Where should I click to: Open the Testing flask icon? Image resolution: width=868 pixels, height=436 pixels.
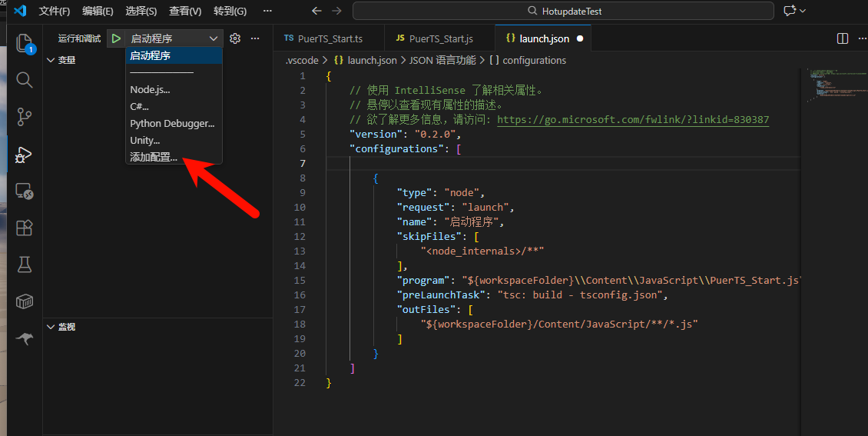(x=25, y=265)
